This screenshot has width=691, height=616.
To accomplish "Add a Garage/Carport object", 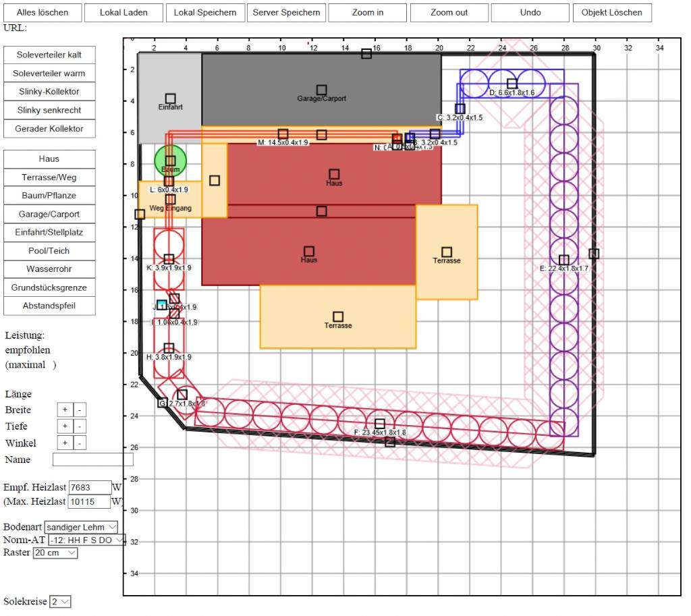I will (x=49, y=214).
